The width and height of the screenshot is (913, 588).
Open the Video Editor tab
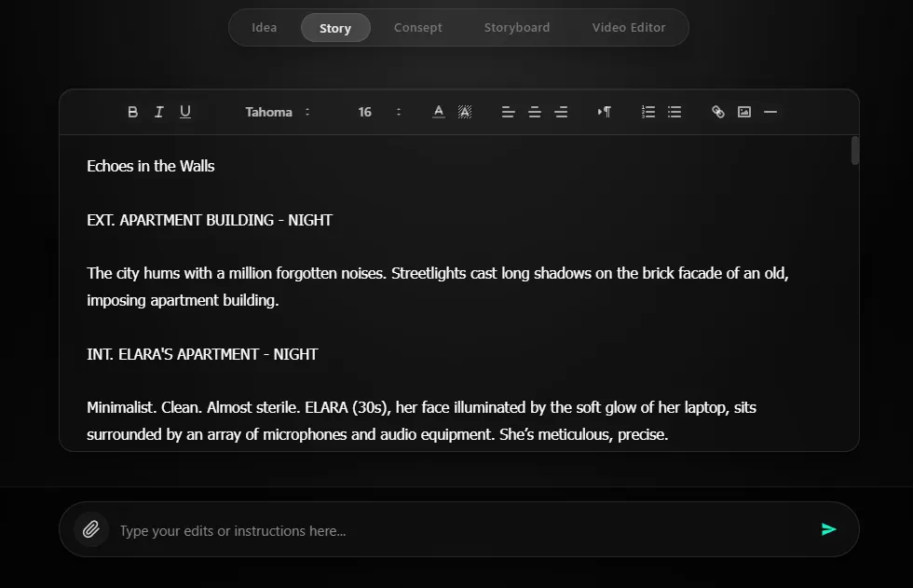[x=629, y=27]
